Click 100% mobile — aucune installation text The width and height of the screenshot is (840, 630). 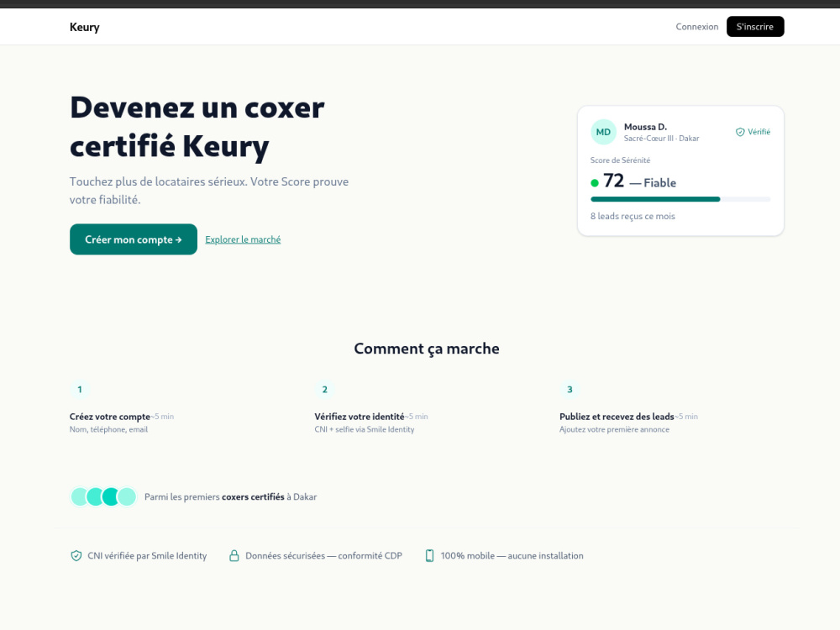tap(512, 555)
